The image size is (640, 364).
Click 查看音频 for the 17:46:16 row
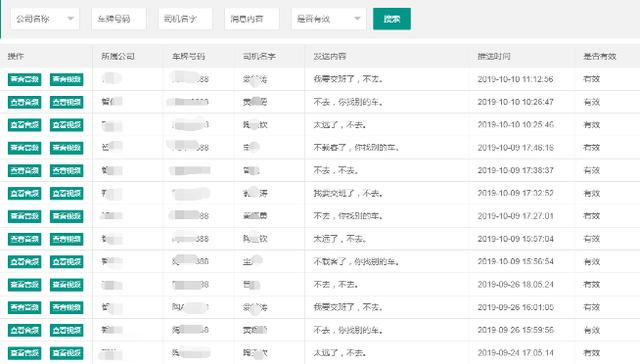(x=24, y=148)
